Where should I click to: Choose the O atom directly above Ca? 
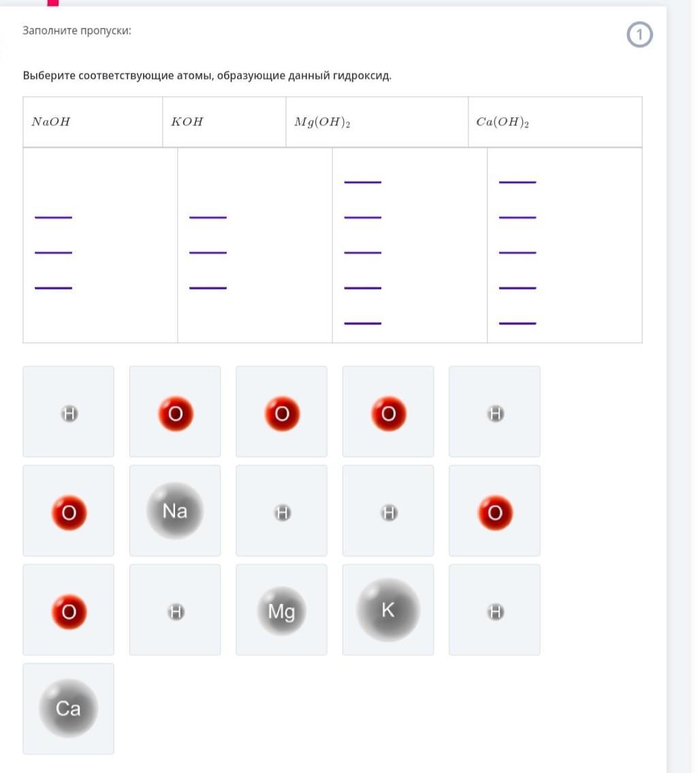[x=69, y=612]
